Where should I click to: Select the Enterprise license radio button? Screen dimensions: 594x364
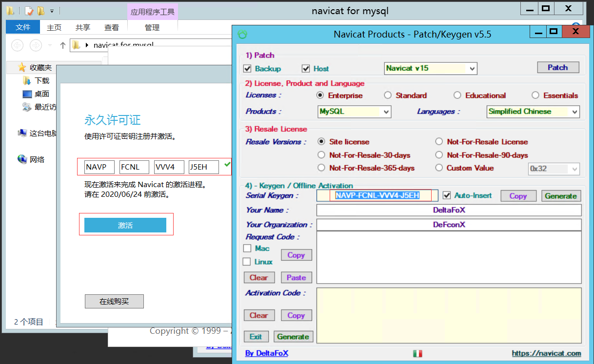320,96
